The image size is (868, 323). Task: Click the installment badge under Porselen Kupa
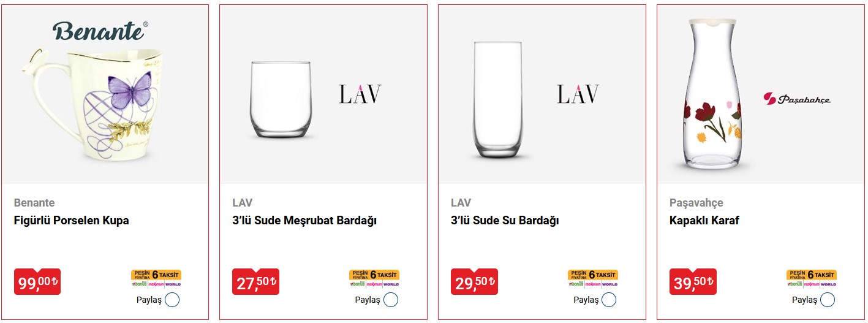click(x=156, y=278)
